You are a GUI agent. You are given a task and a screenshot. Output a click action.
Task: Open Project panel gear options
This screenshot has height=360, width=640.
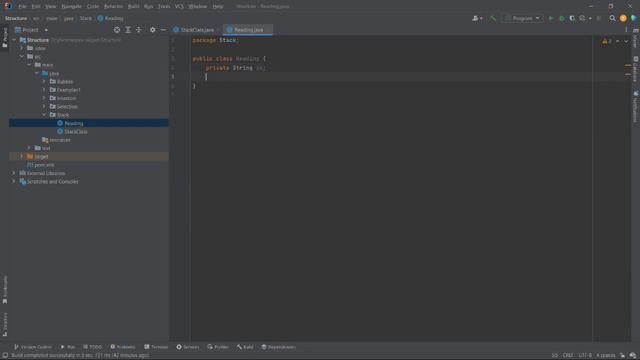click(x=152, y=30)
